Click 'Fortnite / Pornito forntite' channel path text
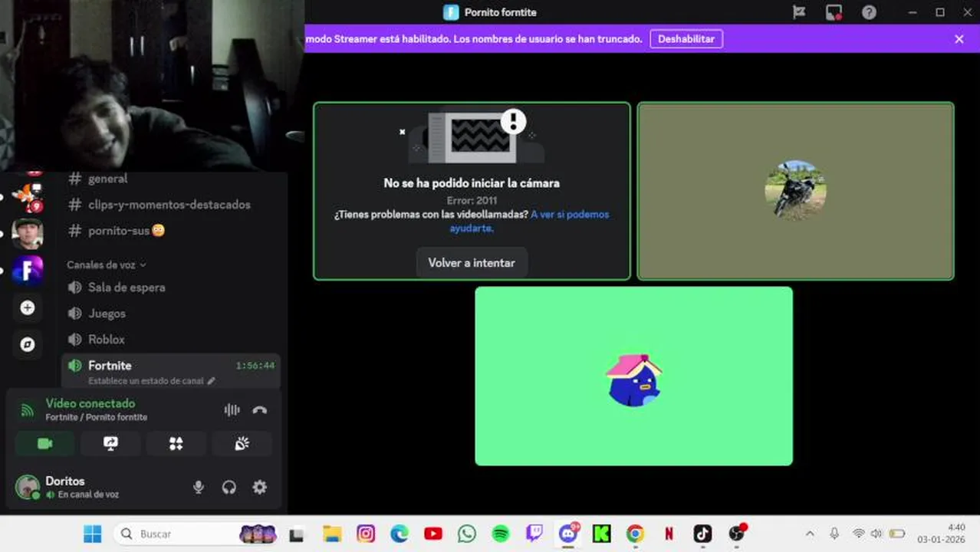Image resolution: width=980 pixels, height=552 pixels. [97, 417]
